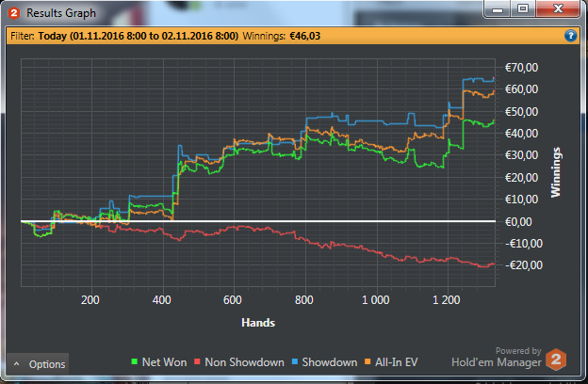Screen dimensions: 588x384
Task: Click the Hold'em Manager 2 title bar icon
Action: [14, 13]
